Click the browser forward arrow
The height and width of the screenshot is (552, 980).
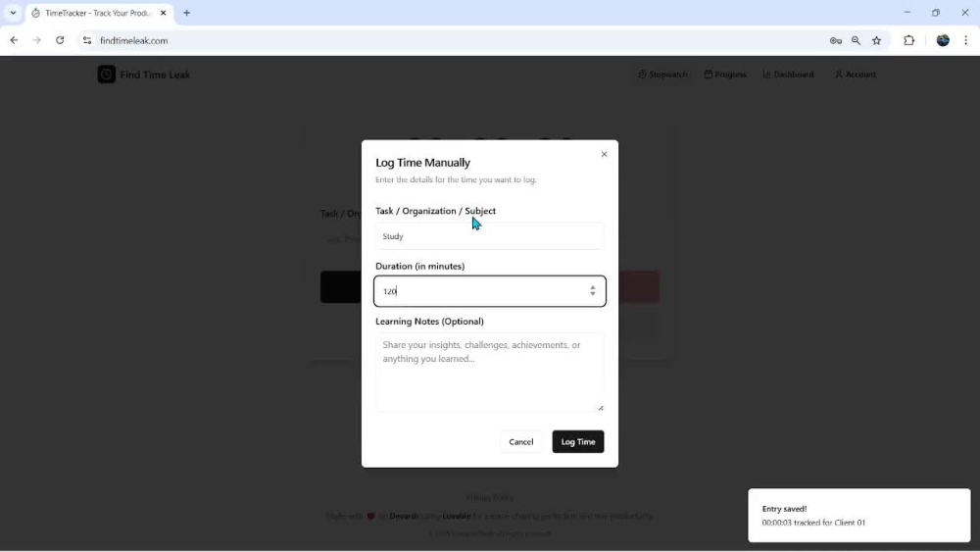[37, 40]
